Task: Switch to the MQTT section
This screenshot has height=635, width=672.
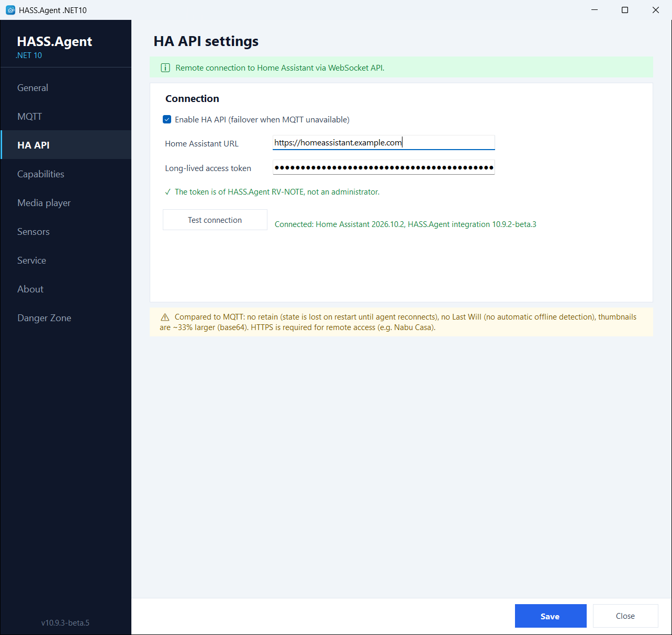Action: [66, 116]
